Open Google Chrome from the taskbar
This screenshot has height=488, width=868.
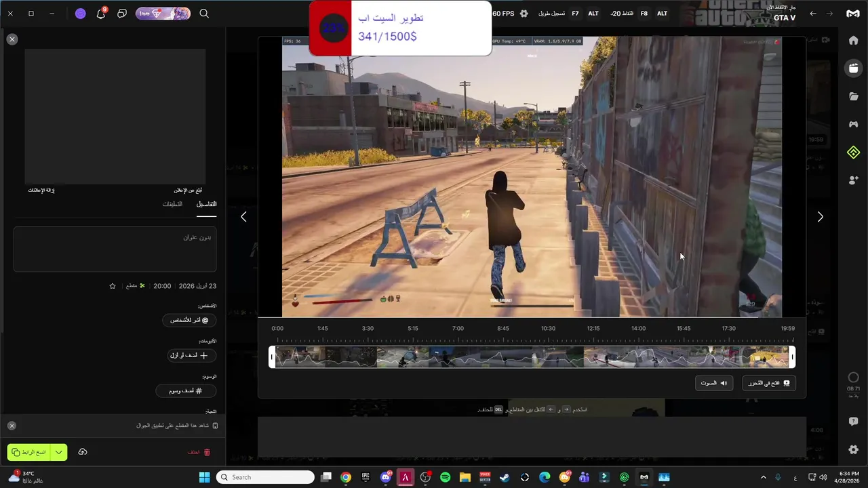point(346,477)
